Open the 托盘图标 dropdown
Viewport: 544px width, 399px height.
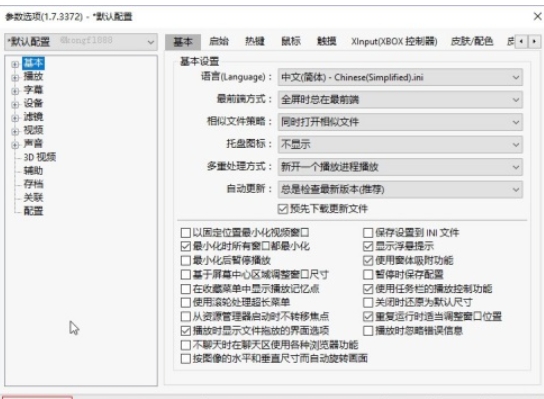pos(400,145)
